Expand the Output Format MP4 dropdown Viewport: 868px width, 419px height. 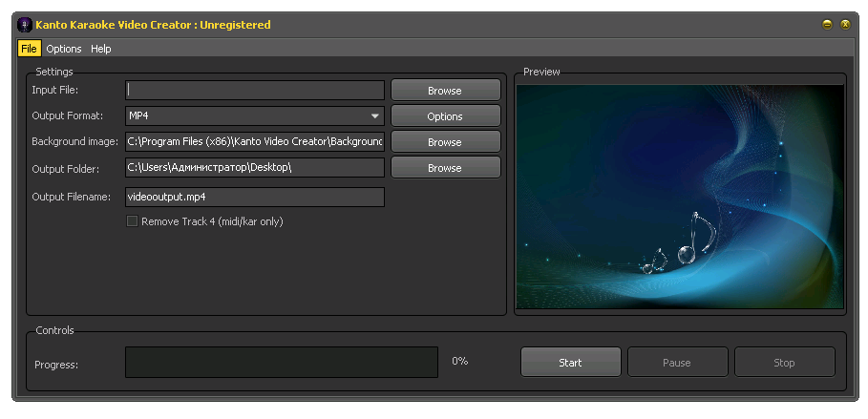[x=374, y=116]
